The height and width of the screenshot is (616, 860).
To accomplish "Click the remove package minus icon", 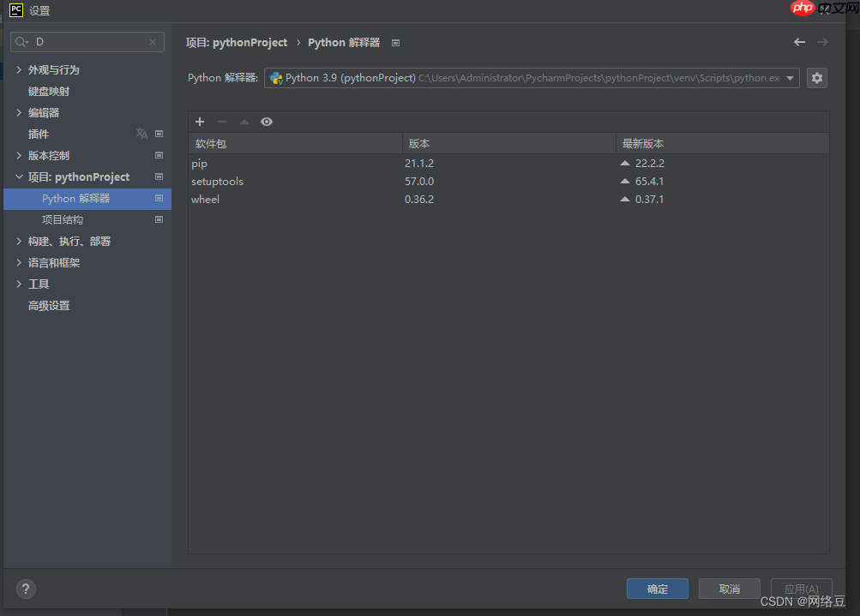I will (222, 122).
